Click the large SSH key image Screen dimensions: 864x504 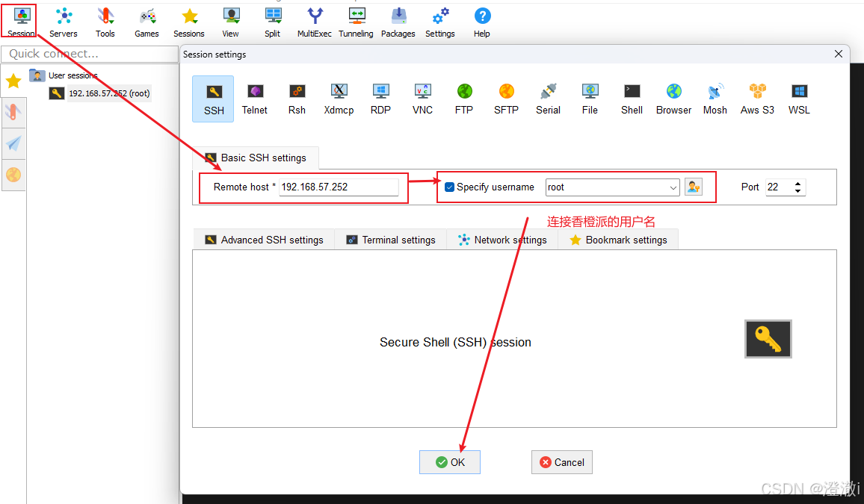click(x=768, y=339)
